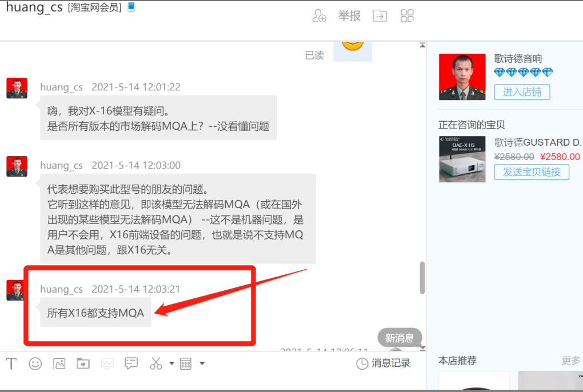
Task: Click the avatar beside the 12:03:00 message
Action: click(x=17, y=166)
